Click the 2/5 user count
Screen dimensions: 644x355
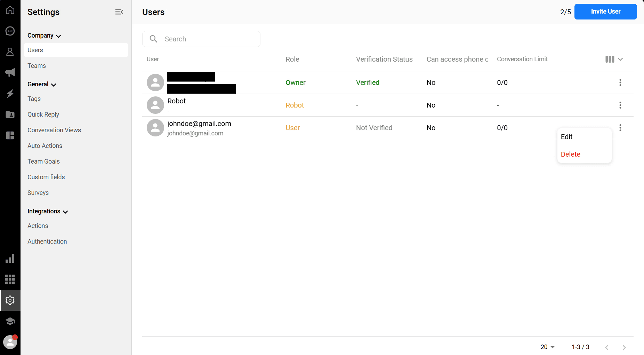pyautogui.click(x=565, y=12)
